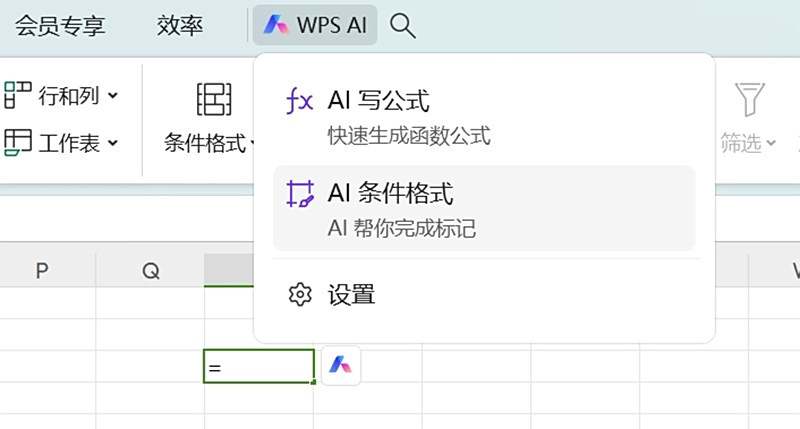This screenshot has height=429, width=800.
Task: Click the active cell containing equals sign
Action: 259,366
